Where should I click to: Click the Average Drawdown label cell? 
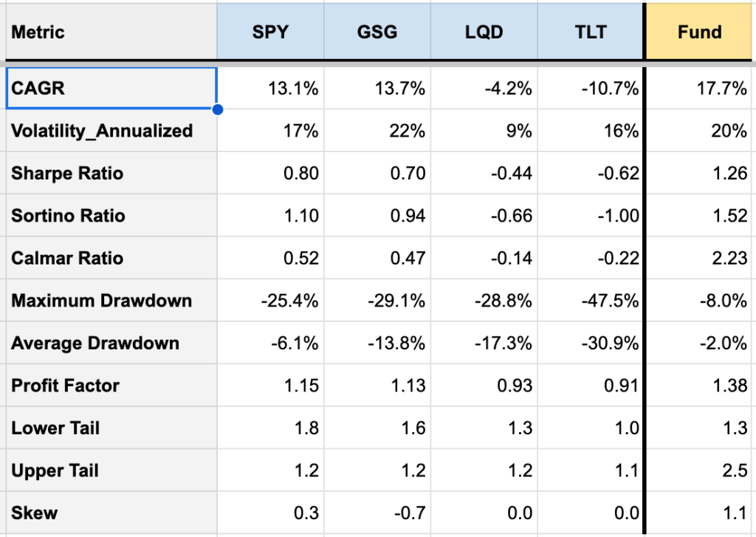[111, 343]
